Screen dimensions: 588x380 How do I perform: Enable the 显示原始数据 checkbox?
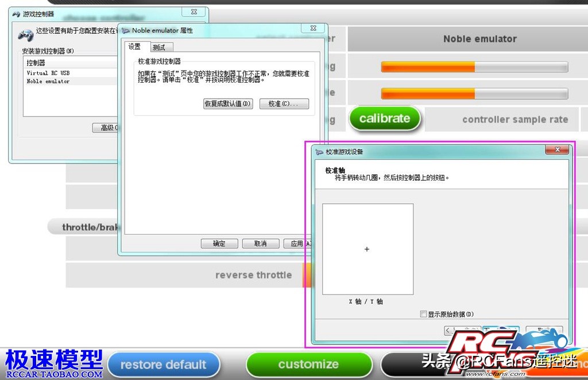tap(424, 314)
